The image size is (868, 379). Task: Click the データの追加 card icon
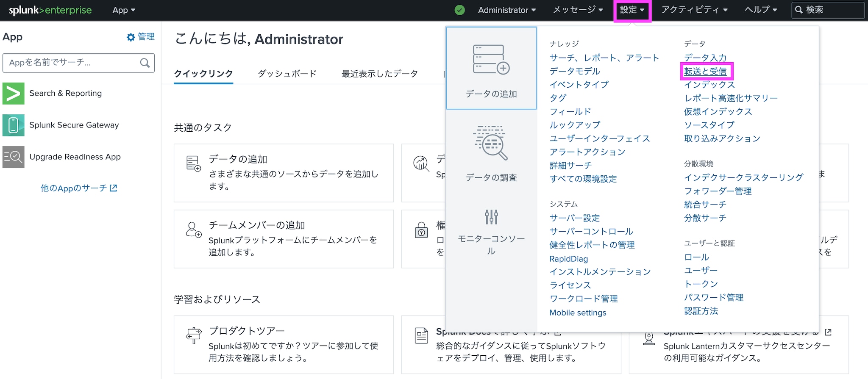click(x=194, y=164)
